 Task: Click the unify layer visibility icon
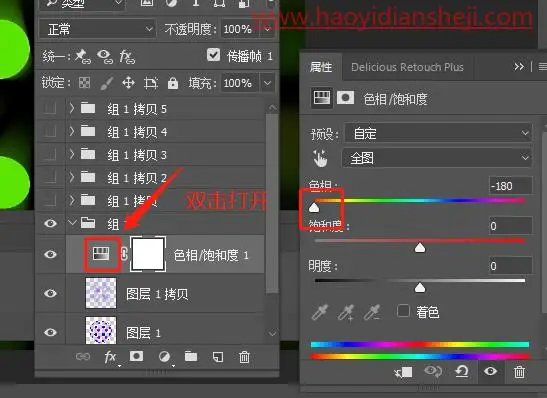tap(105, 56)
